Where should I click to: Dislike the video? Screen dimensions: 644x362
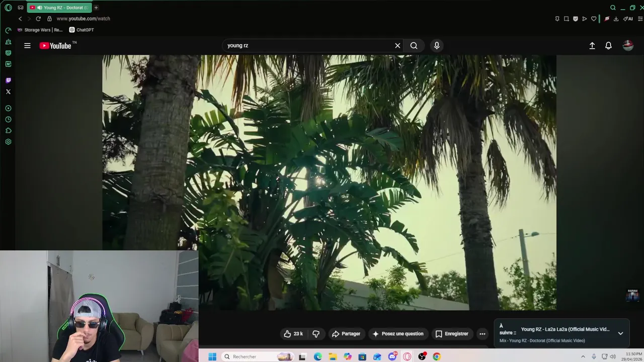[x=316, y=334]
